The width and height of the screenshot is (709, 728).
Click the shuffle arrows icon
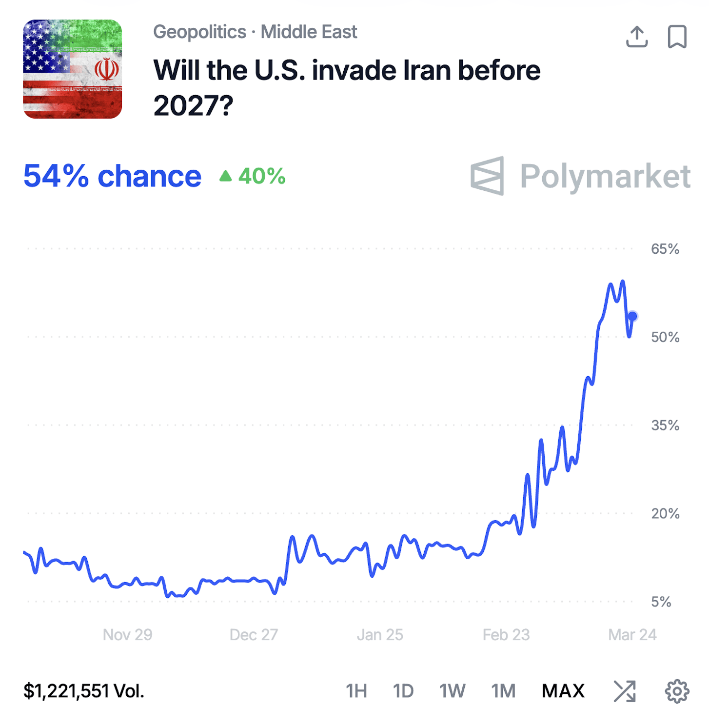[625, 691]
